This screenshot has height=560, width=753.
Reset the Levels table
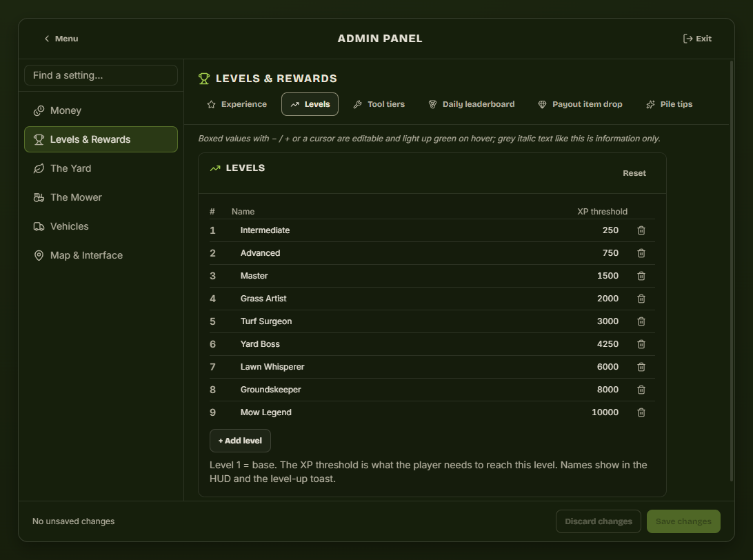634,173
